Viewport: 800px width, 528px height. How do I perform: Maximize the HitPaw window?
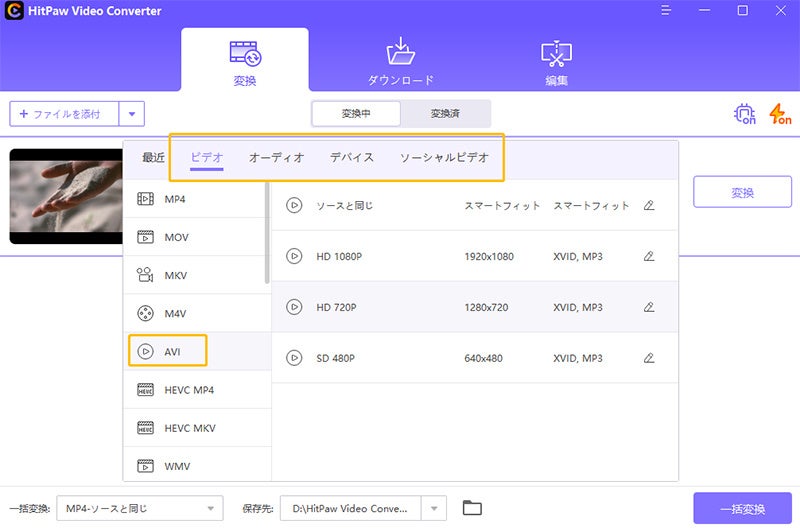[743, 10]
